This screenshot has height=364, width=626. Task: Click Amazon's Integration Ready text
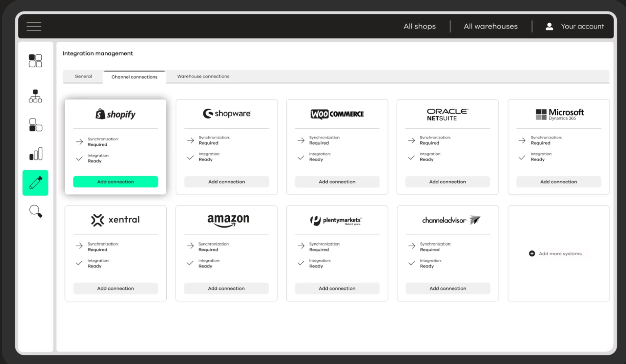209,263
